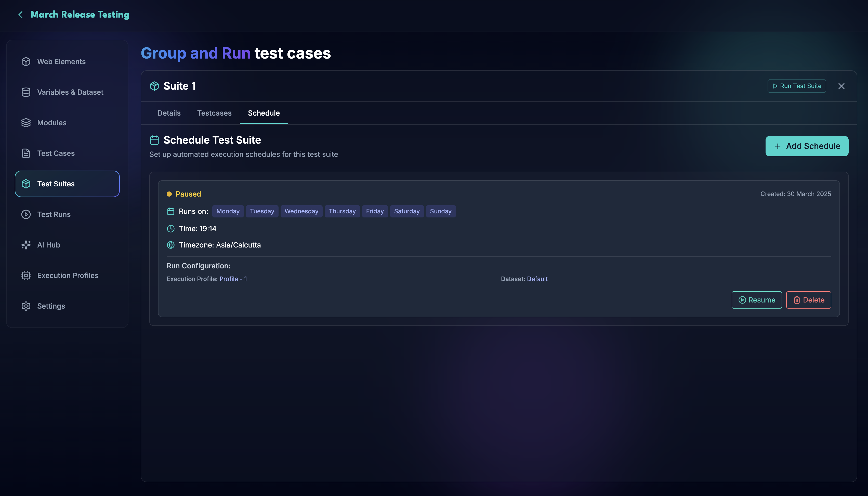Click Timezone: Asia/Calcutta text

pos(220,245)
